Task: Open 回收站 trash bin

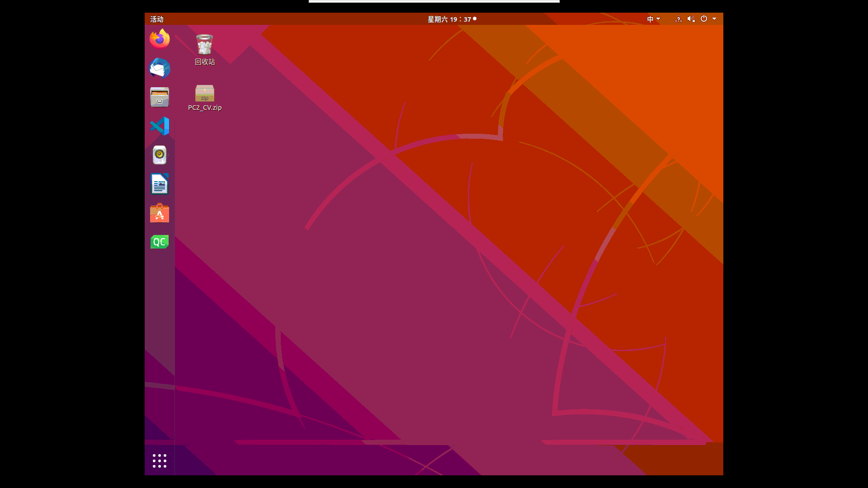Action: (x=204, y=45)
